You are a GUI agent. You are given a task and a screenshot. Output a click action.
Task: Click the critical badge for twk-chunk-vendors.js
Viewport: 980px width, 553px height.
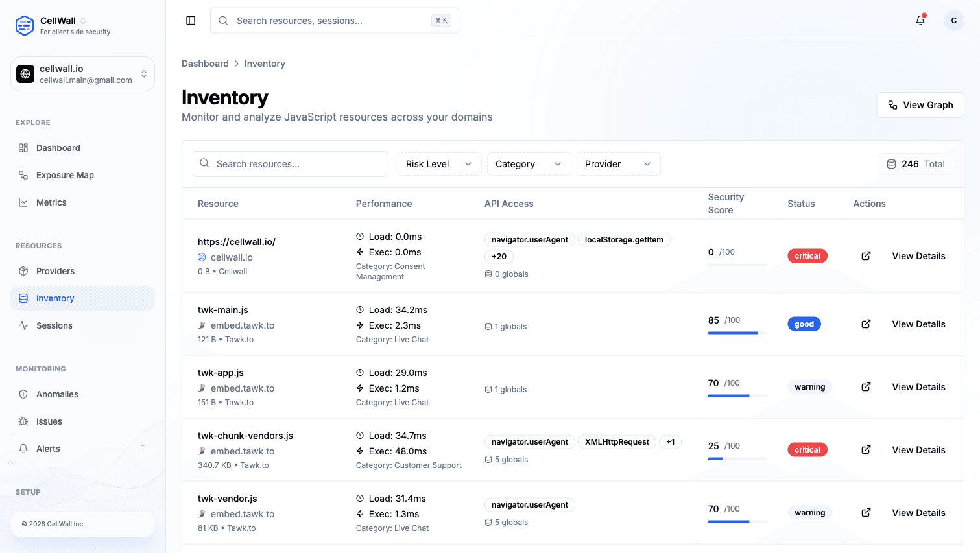point(807,450)
